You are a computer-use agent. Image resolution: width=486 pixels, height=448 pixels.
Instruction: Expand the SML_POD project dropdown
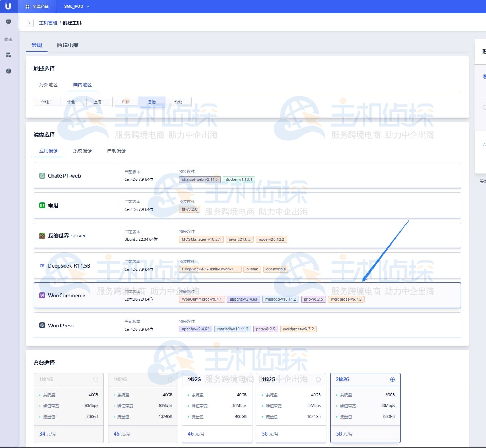(x=77, y=6)
